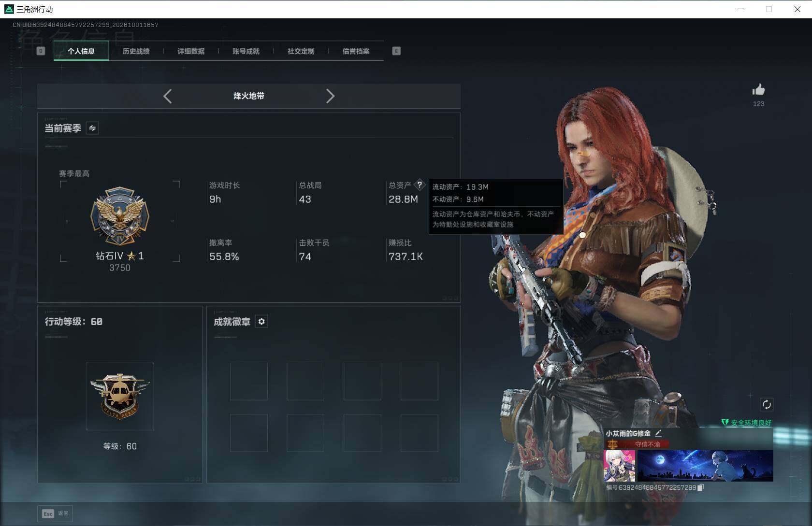Image resolution: width=812 pixels, height=526 pixels.
Task: Click the like count 123
Action: pyautogui.click(x=759, y=104)
